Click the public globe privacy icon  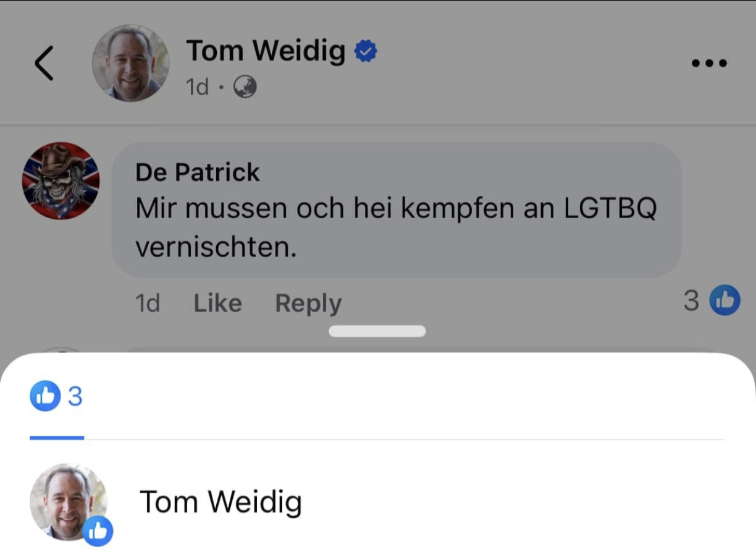point(245,87)
